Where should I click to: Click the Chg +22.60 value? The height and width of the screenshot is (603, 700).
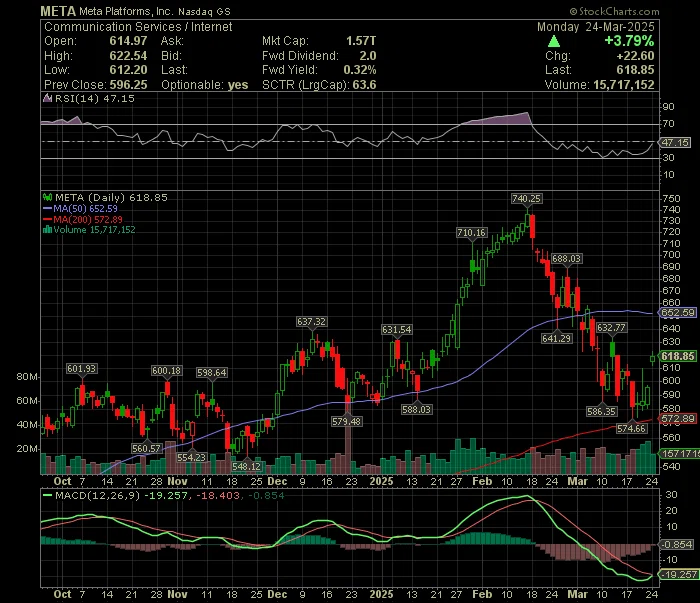click(635, 56)
